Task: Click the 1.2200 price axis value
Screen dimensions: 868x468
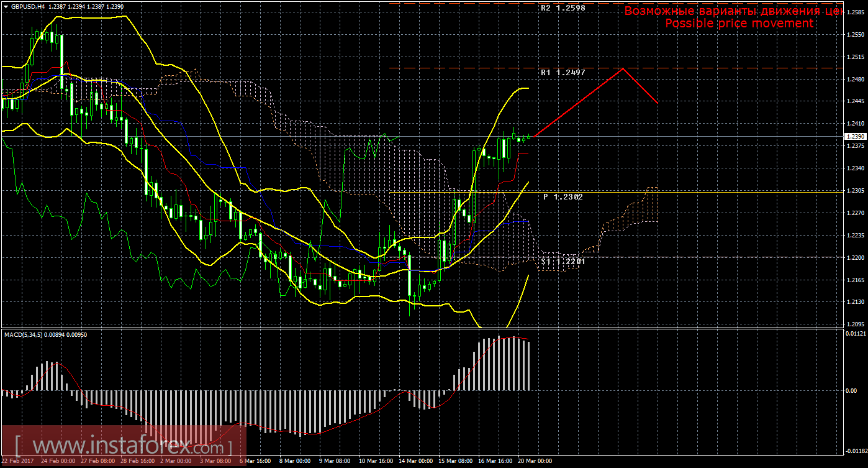Action: [856, 257]
